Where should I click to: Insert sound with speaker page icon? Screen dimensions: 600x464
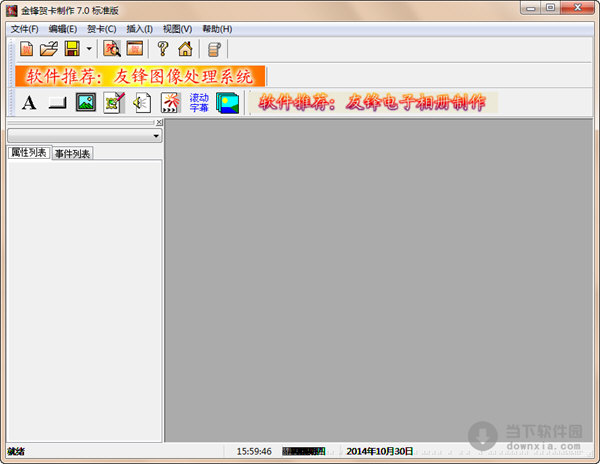click(142, 103)
